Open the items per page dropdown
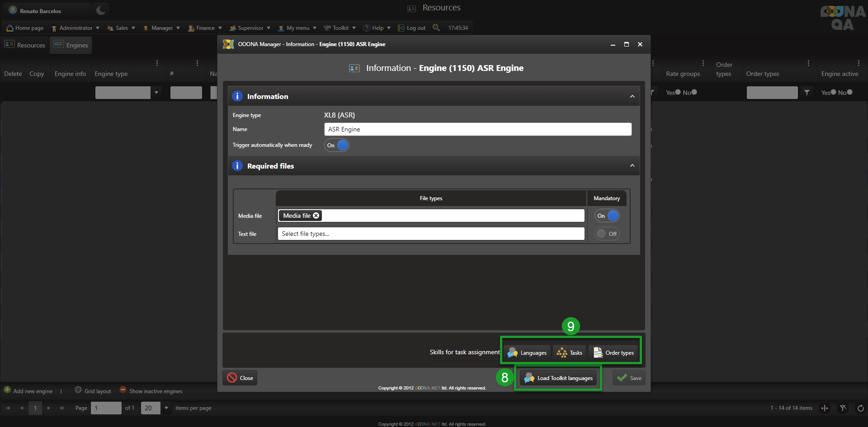The height and width of the screenshot is (427, 868). tap(166, 408)
